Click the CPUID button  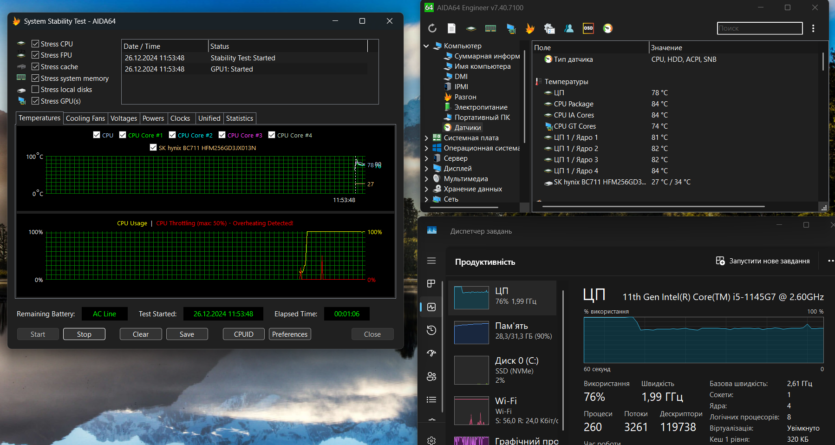pyautogui.click(x=244, y=334)
